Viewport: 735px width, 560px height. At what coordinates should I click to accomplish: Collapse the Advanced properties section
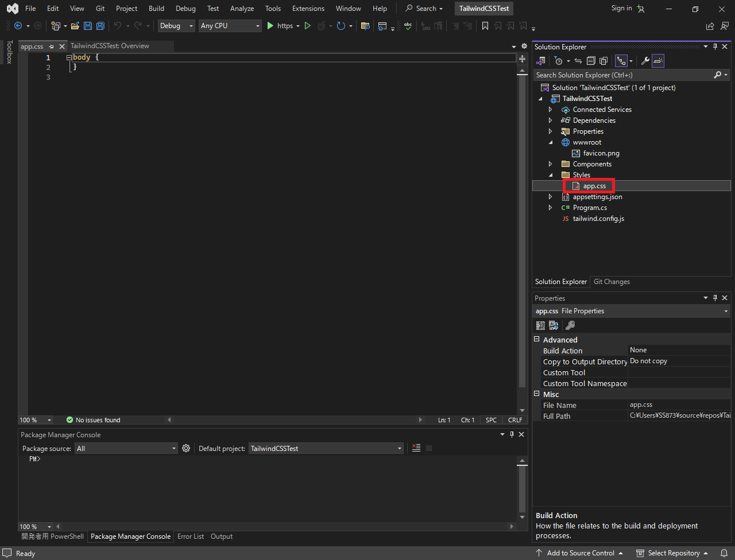tap(537, 340)
